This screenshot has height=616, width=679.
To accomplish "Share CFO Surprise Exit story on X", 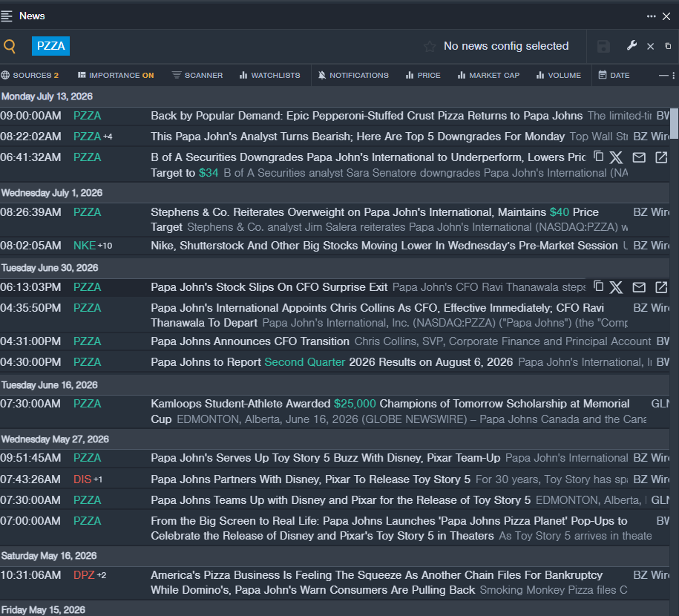I will [x=616, y=287].
